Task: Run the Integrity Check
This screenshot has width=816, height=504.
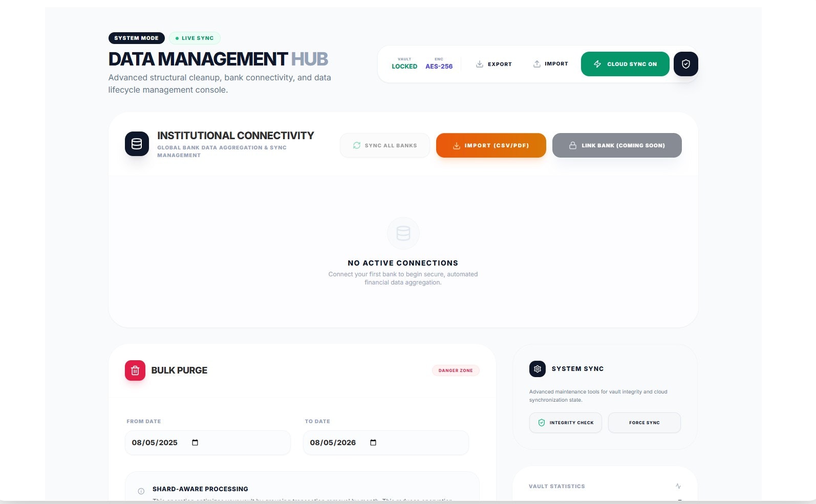Action: click(x=566, y=423)
